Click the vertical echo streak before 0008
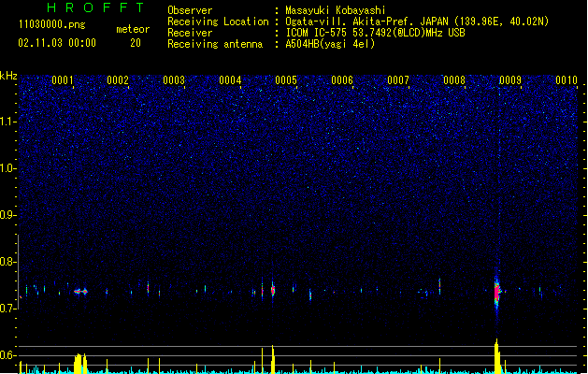Screen dimensions: 588x374 (439, 286)
